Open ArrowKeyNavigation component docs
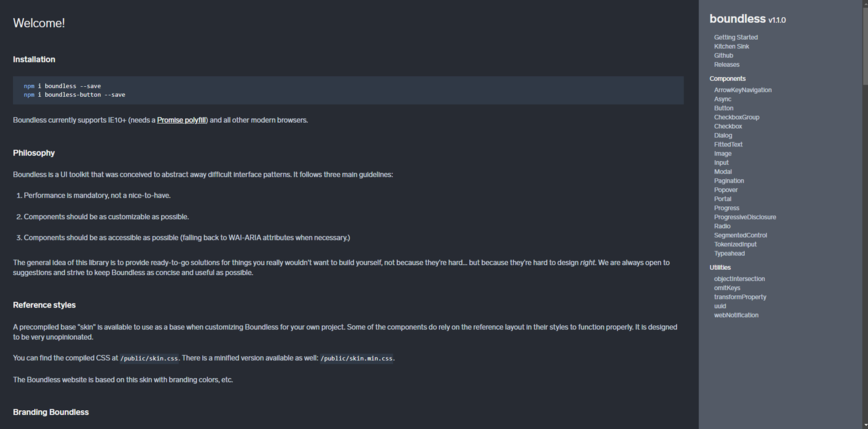 click(x=742, y=90)
